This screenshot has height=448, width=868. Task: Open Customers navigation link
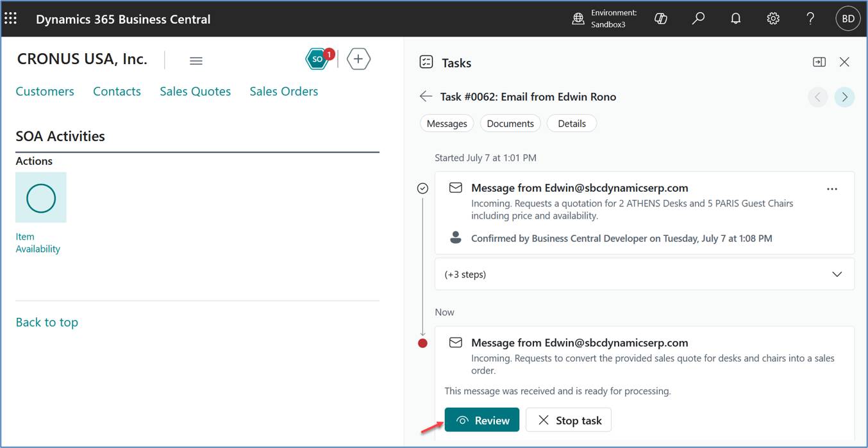[45, 91]
